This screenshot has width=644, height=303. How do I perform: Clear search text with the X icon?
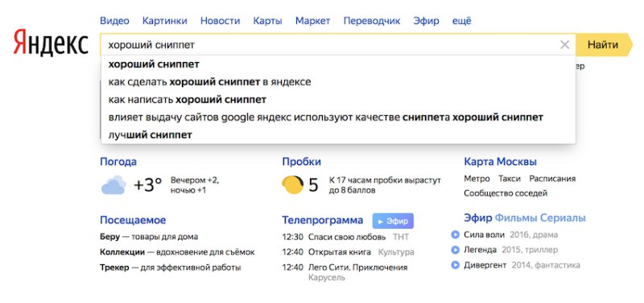[x=565, y=45]
